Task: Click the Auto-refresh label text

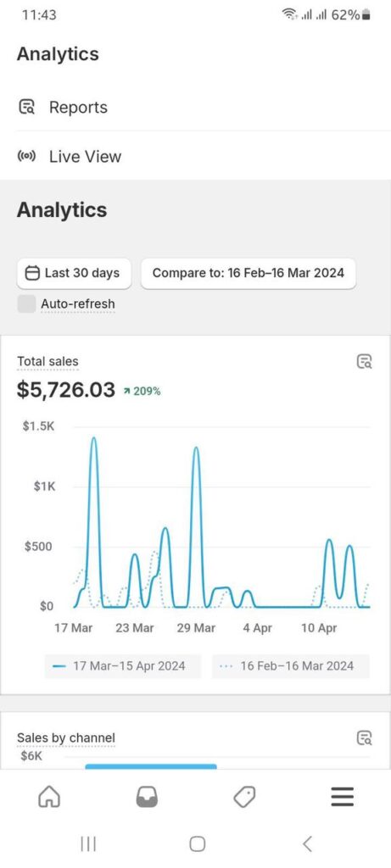Action: click(x=78, y=304)
